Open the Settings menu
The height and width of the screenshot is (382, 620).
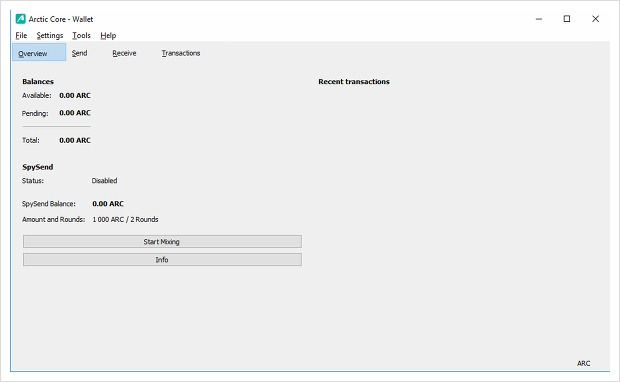point(50,36)
